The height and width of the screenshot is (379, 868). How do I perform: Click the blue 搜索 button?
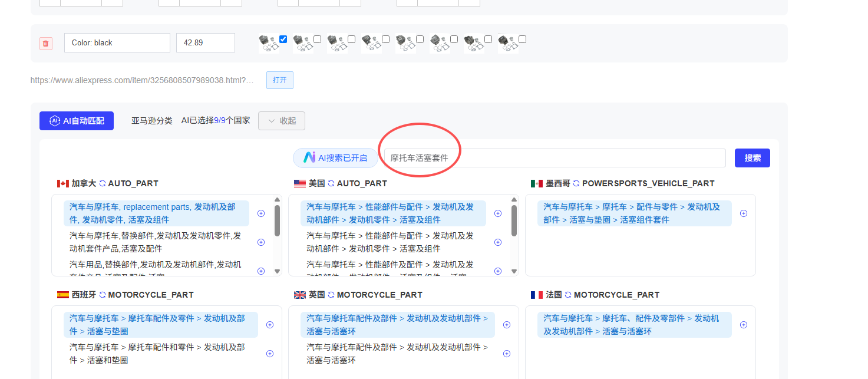coord(752,158)
